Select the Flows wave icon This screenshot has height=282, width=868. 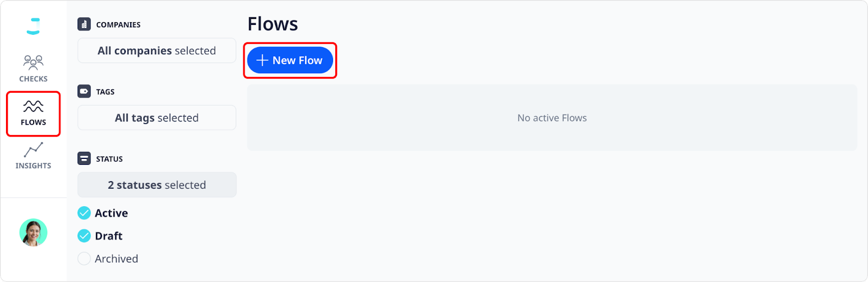point(33,106)
